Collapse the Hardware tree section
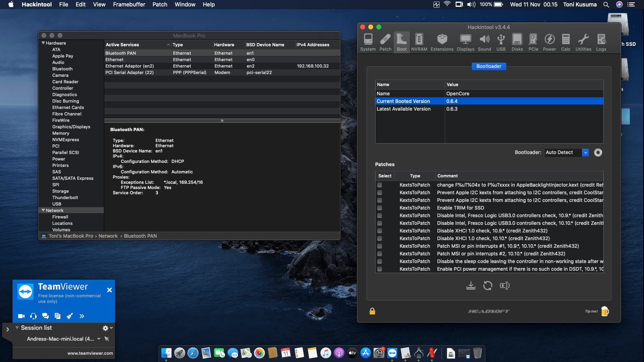Screen dimensions: 644x362 click(43, 43)
